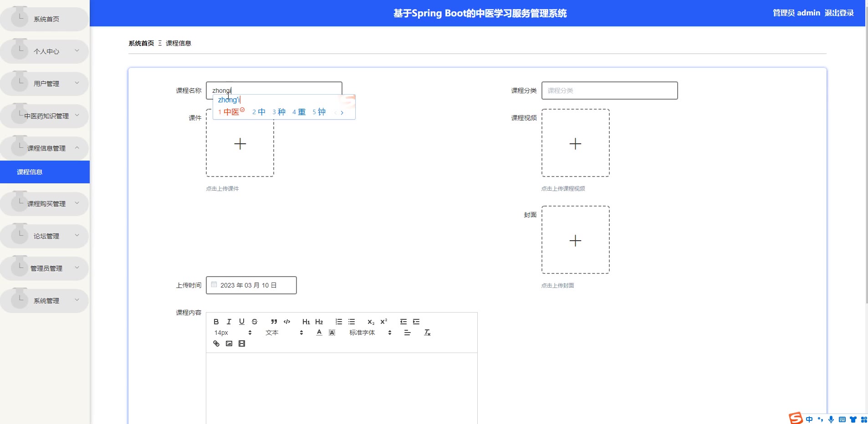
Task: Open the Sogou soft keyboard
Action: (x=842, y=419)
